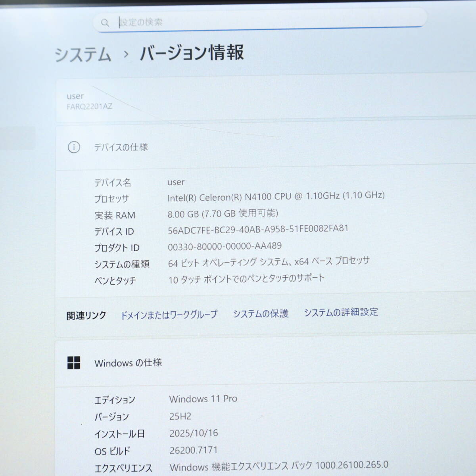
Task: Click the システムの種類 label
Action: 122,264
